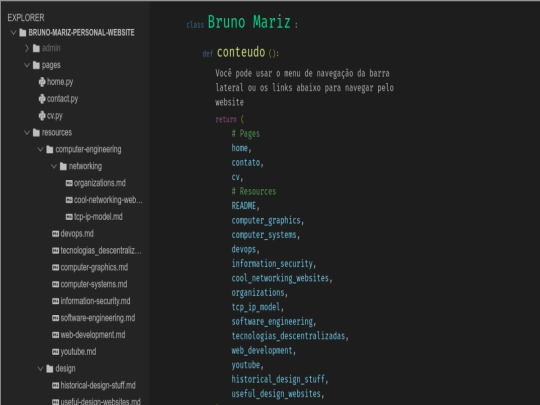Collapse the resources folder chevron
The image size is (540, 405).
(27, 133)
